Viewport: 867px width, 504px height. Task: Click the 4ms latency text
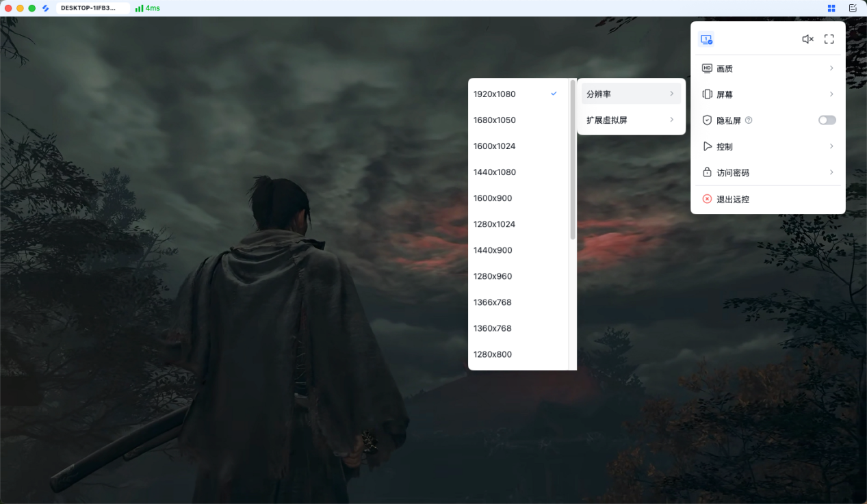(153, 8)
